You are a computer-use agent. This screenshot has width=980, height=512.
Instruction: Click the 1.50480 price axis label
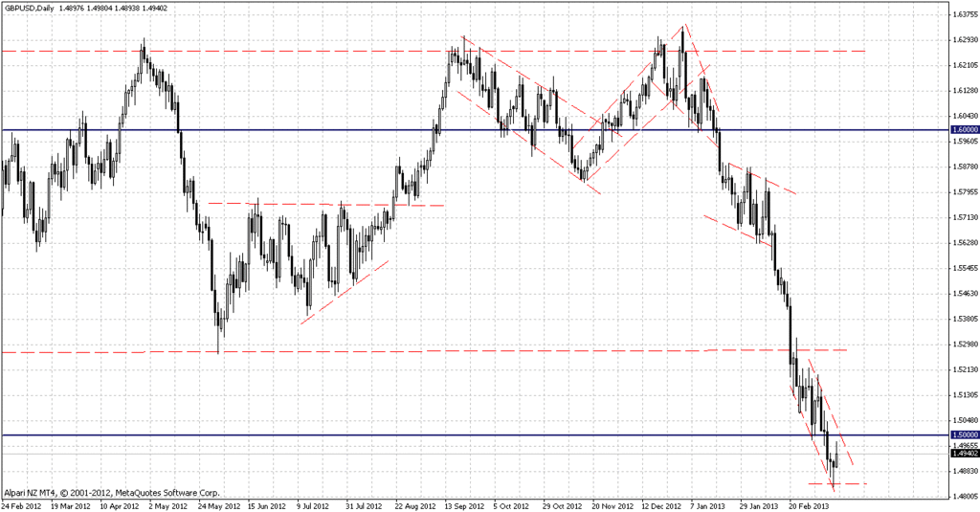tap(966, 421)
